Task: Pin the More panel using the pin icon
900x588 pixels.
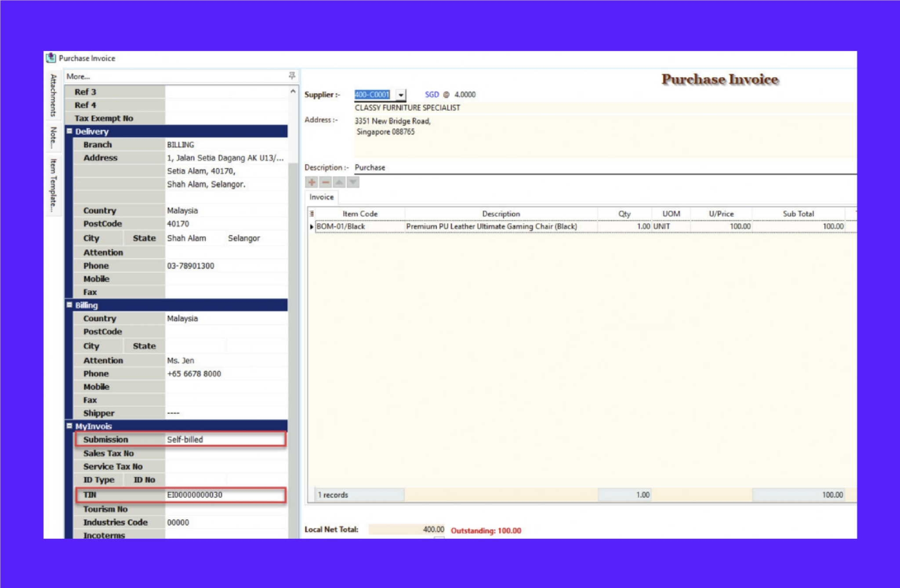Action: pyautogui.click(x=291, y=76)
